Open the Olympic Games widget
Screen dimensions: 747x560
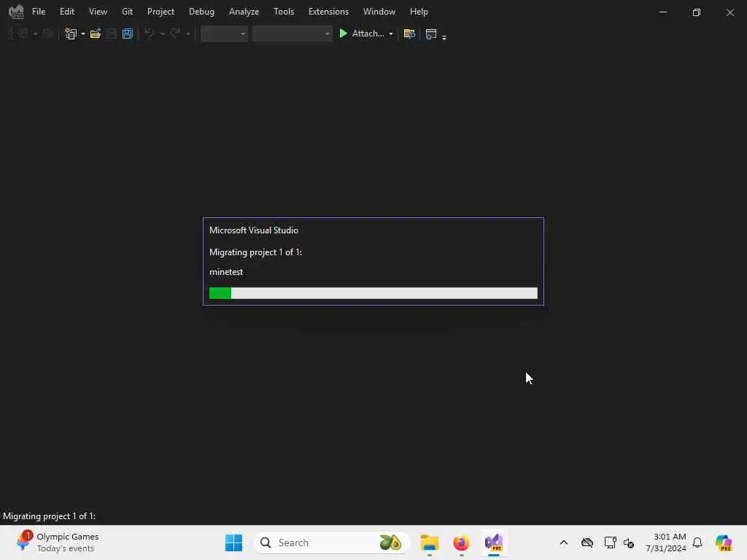pyautogui.click(x=57, y=542)
